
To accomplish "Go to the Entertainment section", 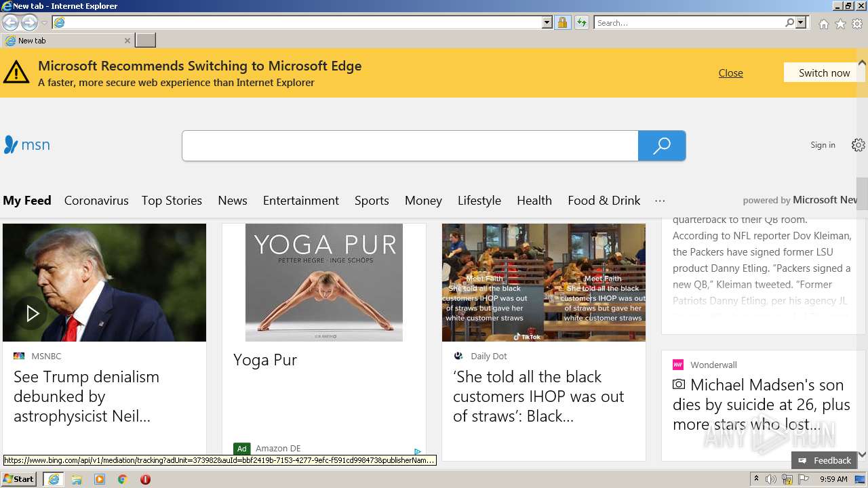I will (x=301, y=201).
